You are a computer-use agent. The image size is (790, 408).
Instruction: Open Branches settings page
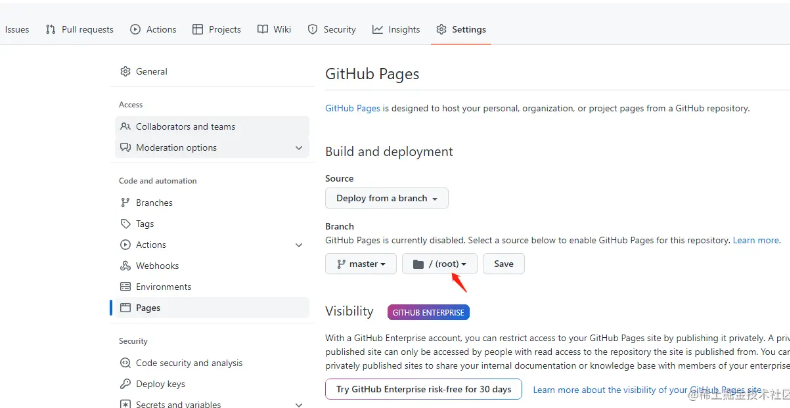[212, 202]
